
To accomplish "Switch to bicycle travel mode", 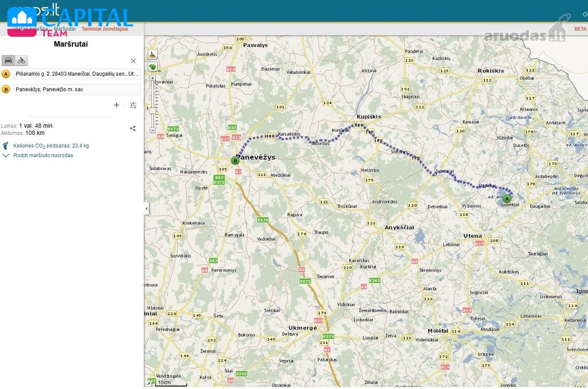I will coord(22,60).
